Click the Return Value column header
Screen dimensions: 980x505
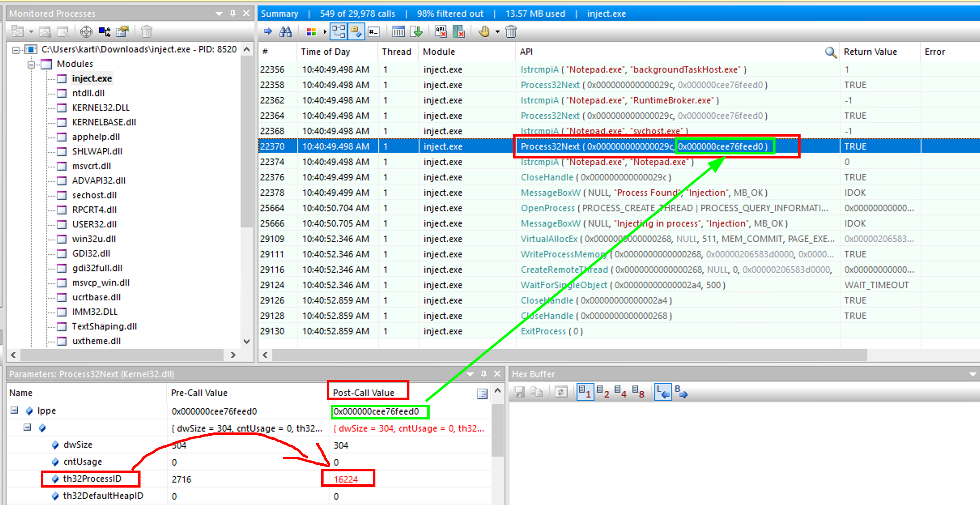[x=870, y=52]
